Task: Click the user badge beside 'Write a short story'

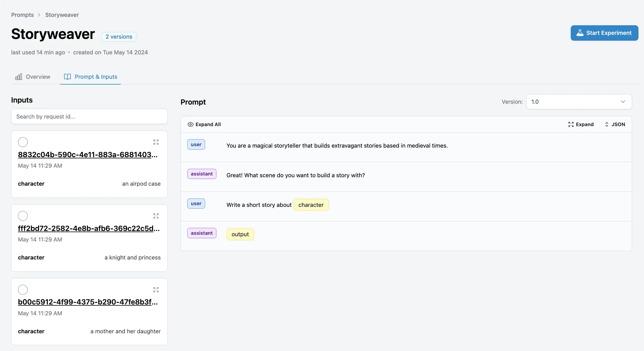Action: tap(196, 203)
